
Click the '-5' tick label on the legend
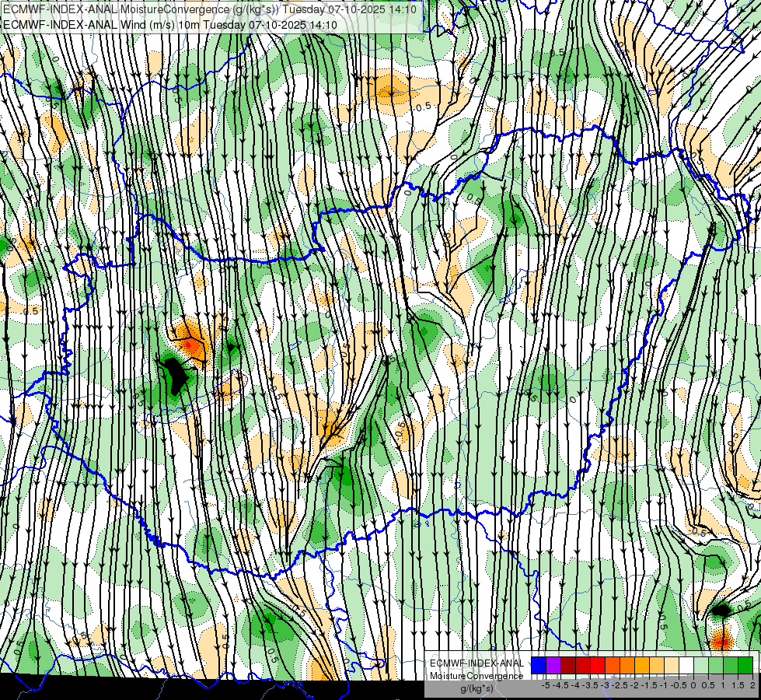(x=546, y=685)
